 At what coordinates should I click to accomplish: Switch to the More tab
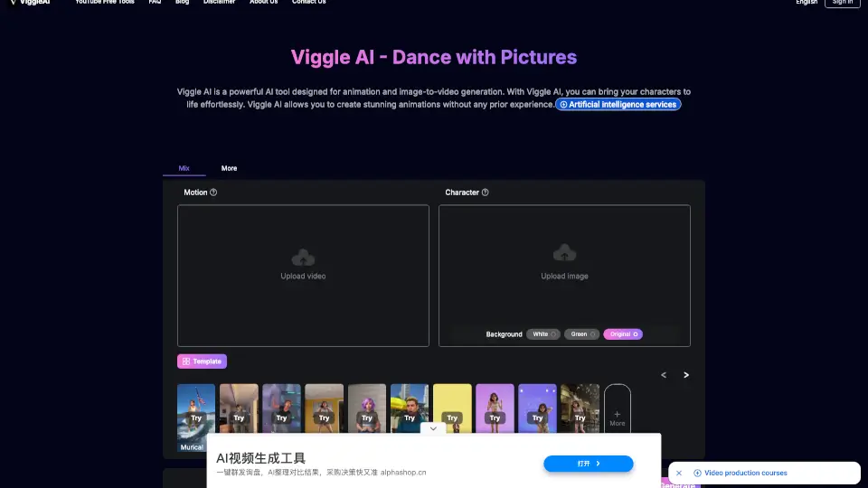pyautogui.click(x=229, y=168)
